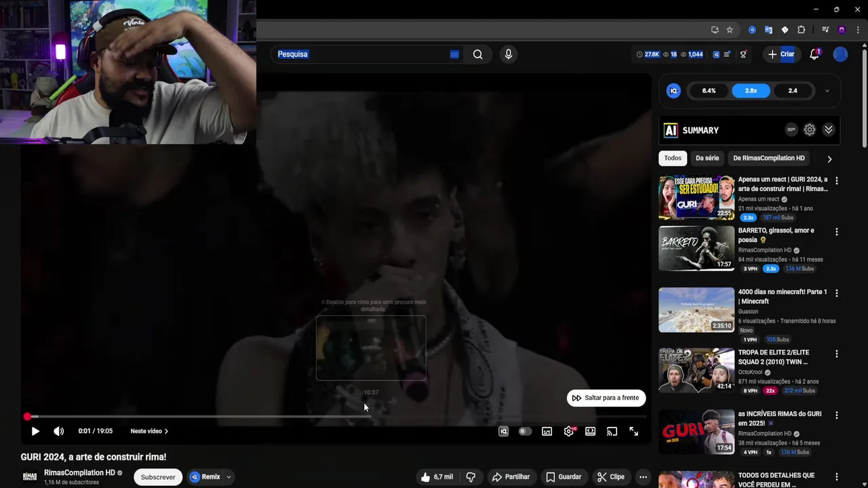868x488 pixels.
Task: Open options for INCRÍVEIS RIMAS do GURI video
Action: [836, 415]
